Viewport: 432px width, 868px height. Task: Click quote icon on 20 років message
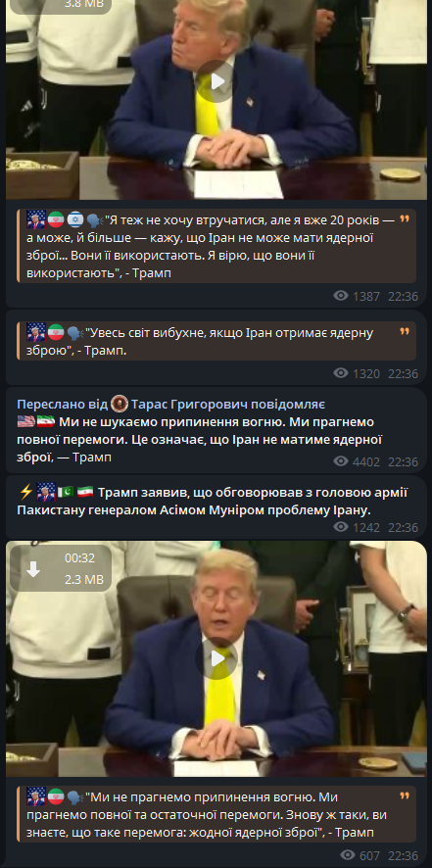[x=405, y=219]
